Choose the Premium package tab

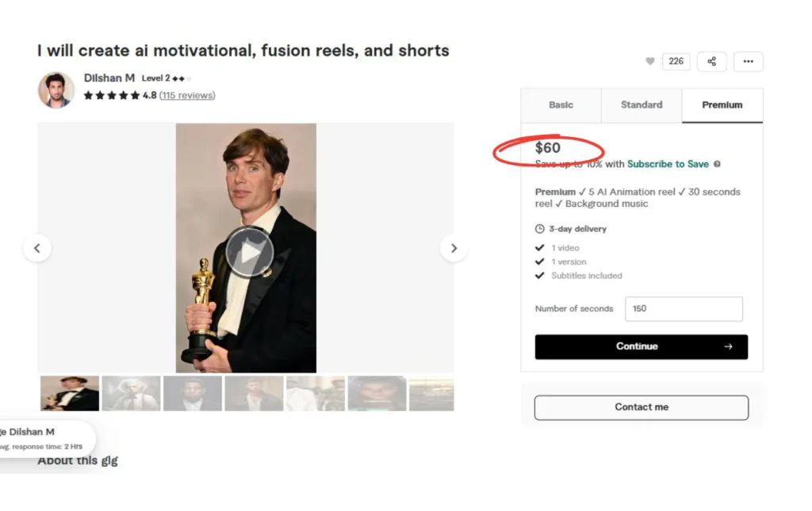(722, 105)
